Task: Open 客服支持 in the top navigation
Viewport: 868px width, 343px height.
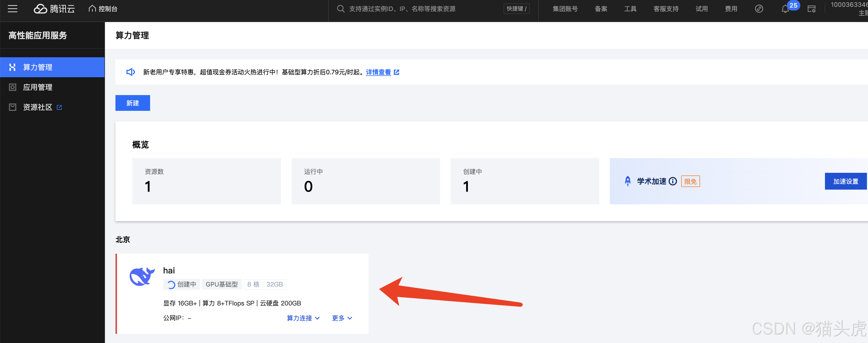Action: click(666, 9)
